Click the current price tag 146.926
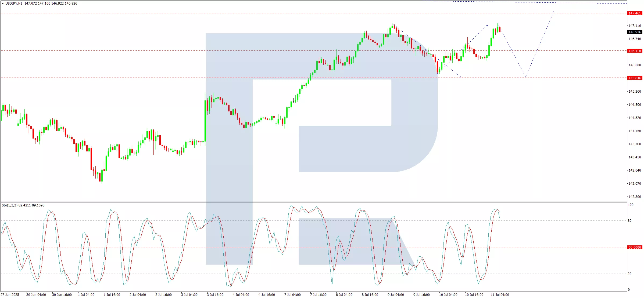 click(635, 32)
